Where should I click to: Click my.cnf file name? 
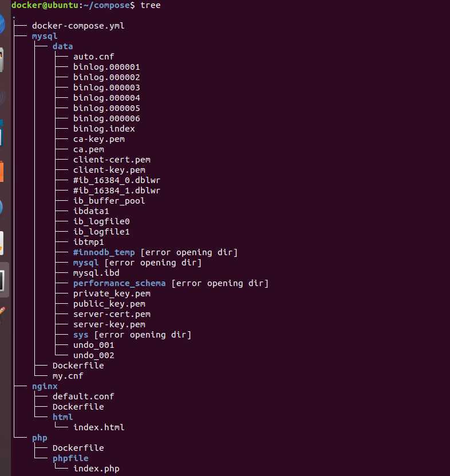click(68, 376)
